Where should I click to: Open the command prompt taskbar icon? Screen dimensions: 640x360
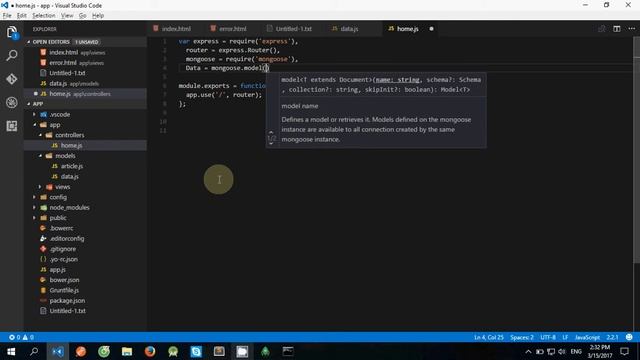[288, 351]
